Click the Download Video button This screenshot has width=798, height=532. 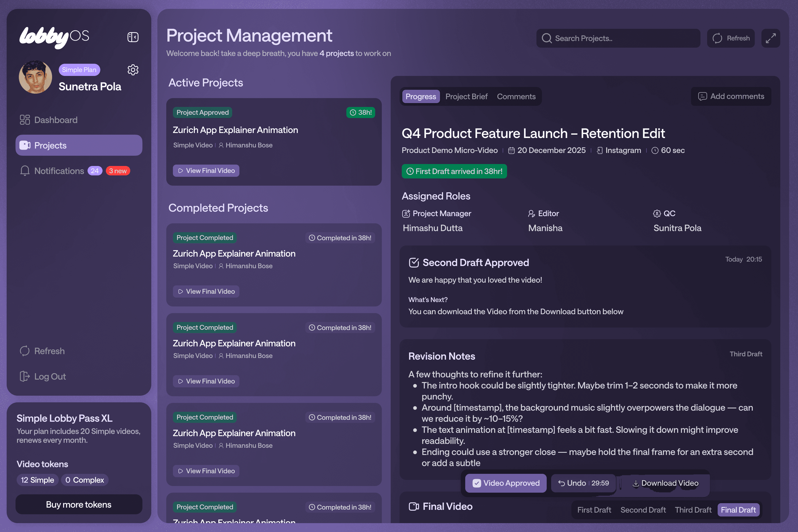(665, 483)
